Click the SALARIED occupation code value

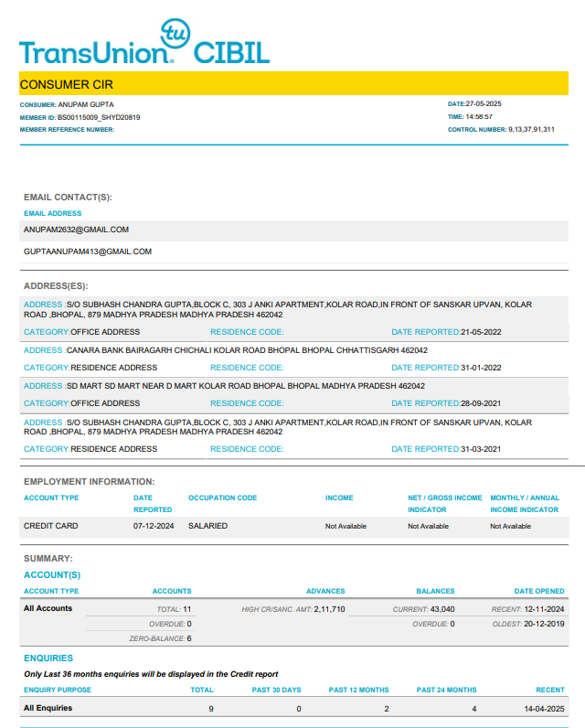click(x=207, y=526)
